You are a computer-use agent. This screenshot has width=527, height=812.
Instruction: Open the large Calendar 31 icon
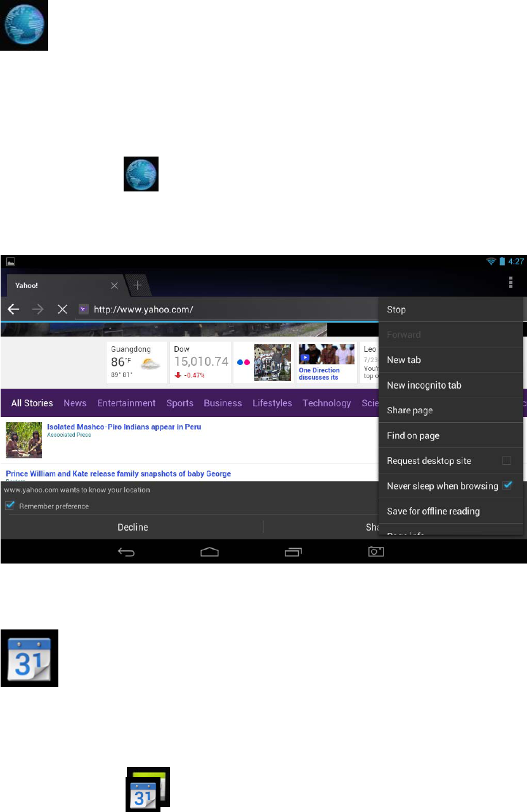[29, 658]
